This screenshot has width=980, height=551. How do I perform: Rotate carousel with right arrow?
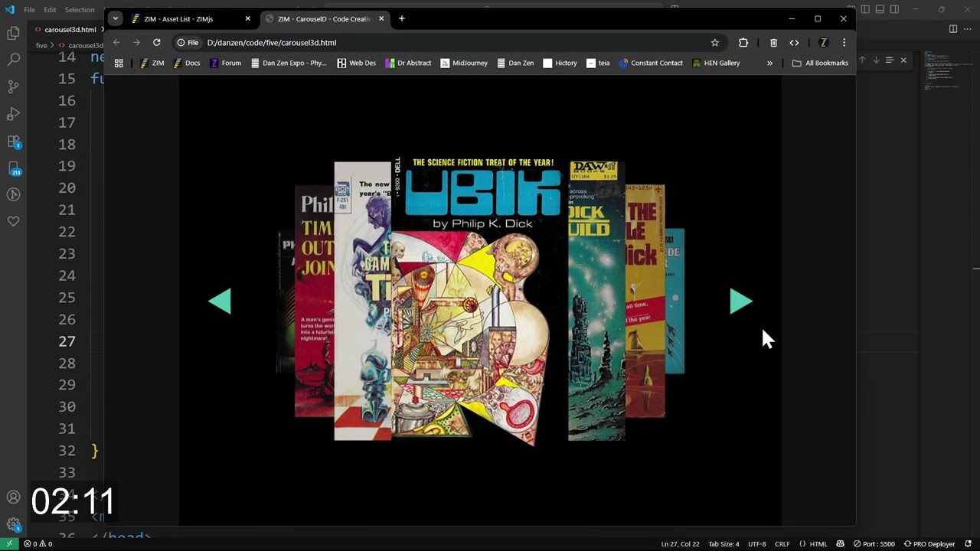741,302
